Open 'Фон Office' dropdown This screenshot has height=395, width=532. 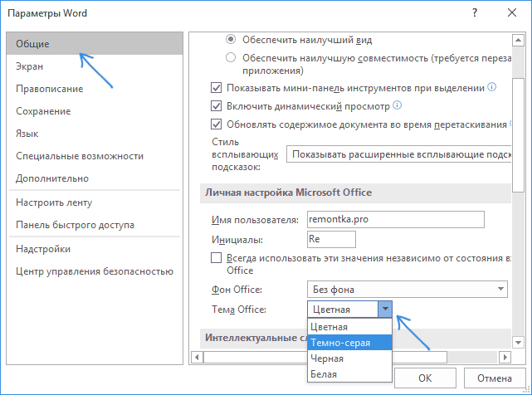(x=408, y=289)
